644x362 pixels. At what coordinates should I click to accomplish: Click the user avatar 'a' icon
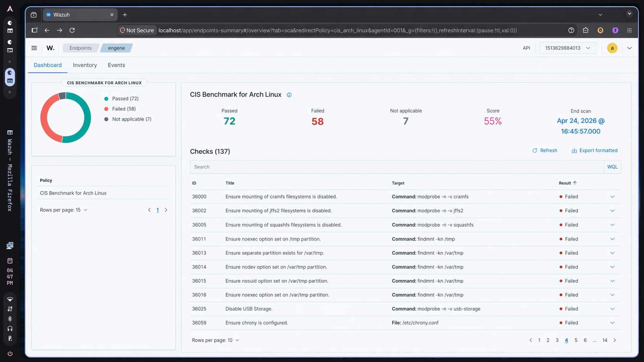coord(612,48)
